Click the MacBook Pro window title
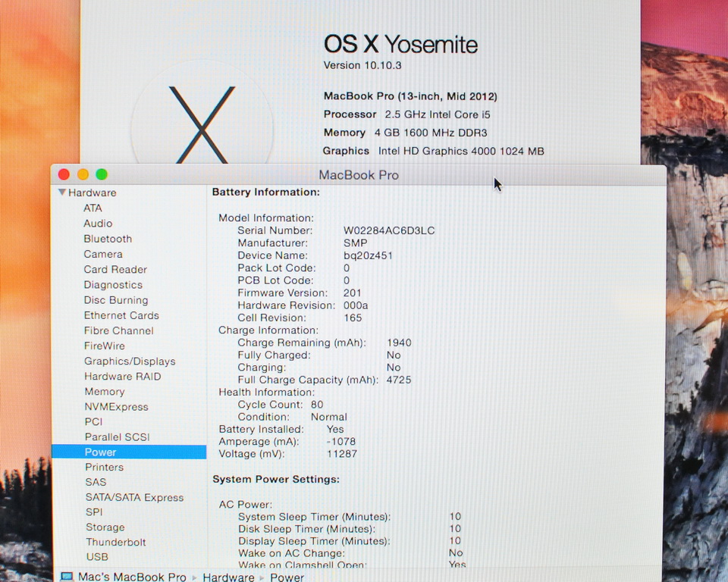The height and width of the screenshot is (582, 728). click(359, 175)
